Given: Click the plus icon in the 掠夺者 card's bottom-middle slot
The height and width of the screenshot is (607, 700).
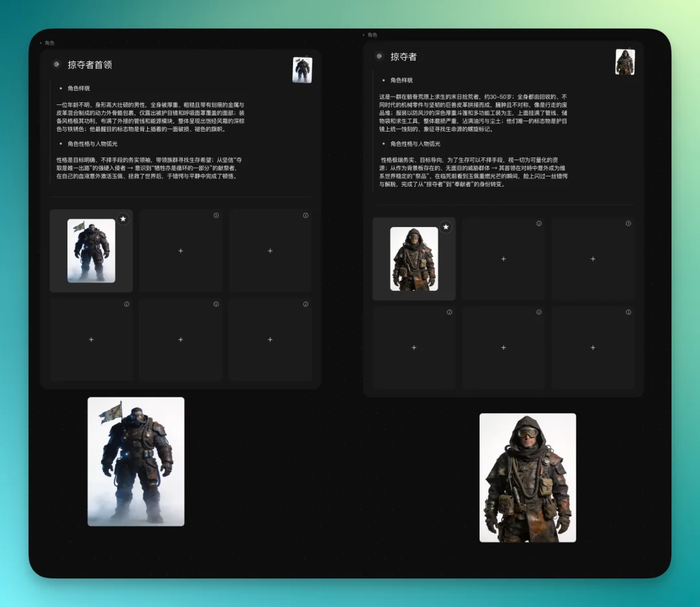Looking at the screenshot, I should pyautogui.click(x=504, y=348).
